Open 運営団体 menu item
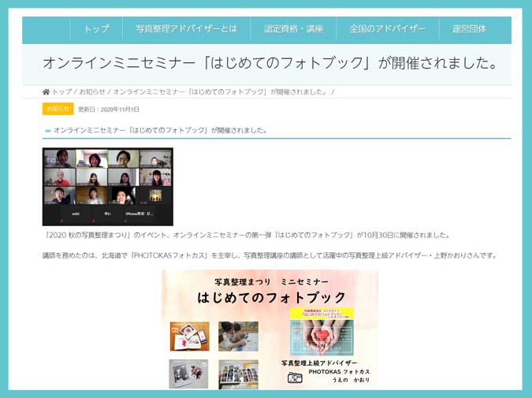The height and width of the screenshot is (398, 532). coord(469,29)
